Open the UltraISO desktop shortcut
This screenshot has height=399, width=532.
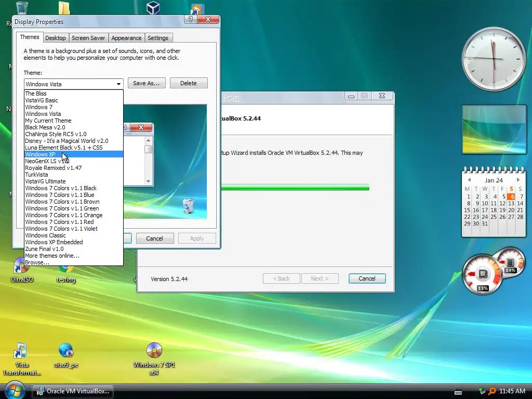click(x=21, y=270)
